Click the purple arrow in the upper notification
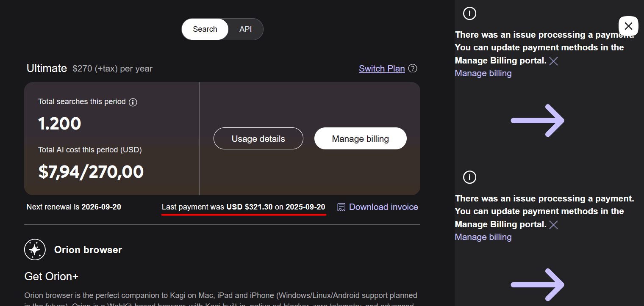644x306 pixels. click(537, 121)
